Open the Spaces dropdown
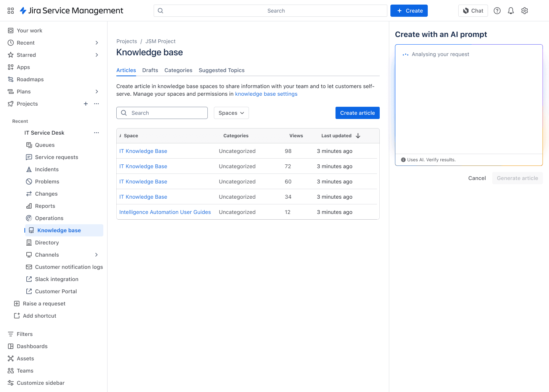This screenshot has width=549, height=392. [231, 113]
